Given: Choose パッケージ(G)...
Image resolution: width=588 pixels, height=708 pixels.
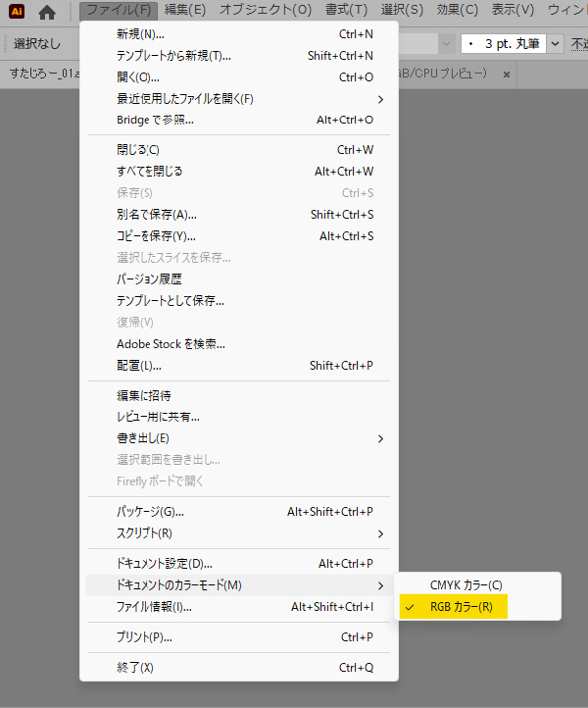Looking at the screenshot, I should pyautogui.click(x=239, y=512).
